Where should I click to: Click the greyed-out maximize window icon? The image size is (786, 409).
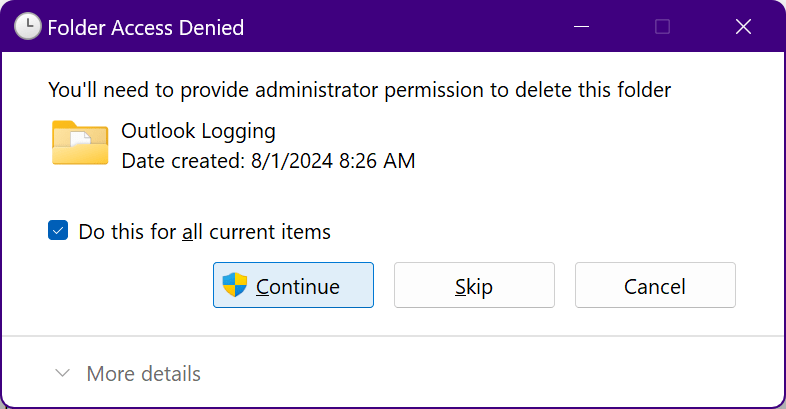pos(662,27)
